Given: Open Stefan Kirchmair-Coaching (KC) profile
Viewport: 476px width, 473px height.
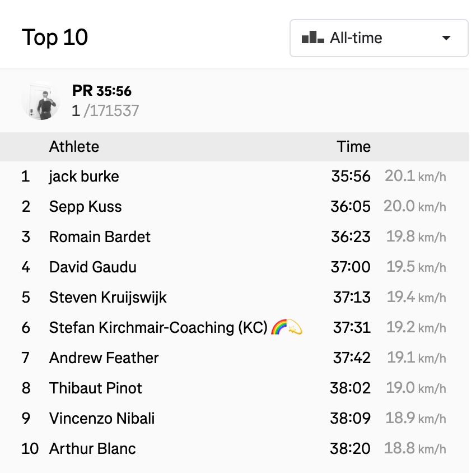Looking at the screenshot, I should (x=158, y=327).
